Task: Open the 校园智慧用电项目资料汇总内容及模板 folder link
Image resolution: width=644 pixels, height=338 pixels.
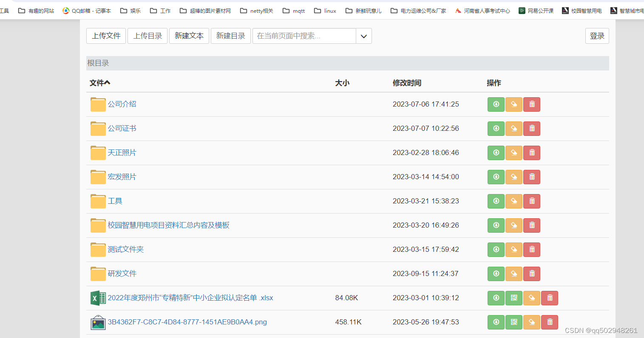Action: point(169,225)
